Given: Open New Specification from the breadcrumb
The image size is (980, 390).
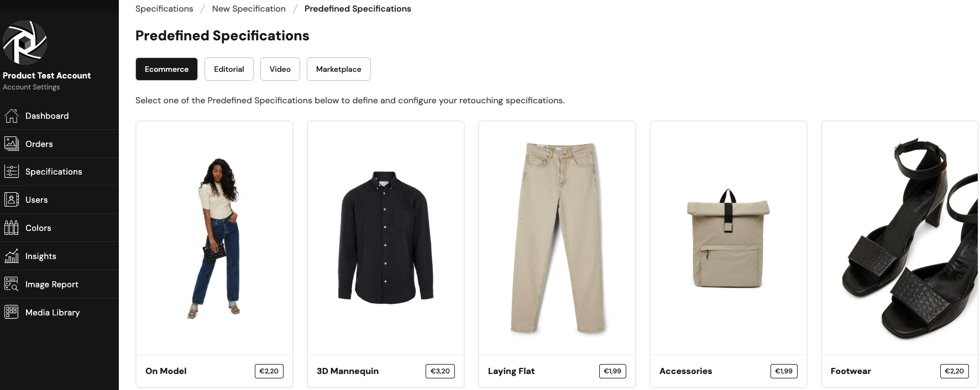Looking at the screenshot, I should click(248, 8).
